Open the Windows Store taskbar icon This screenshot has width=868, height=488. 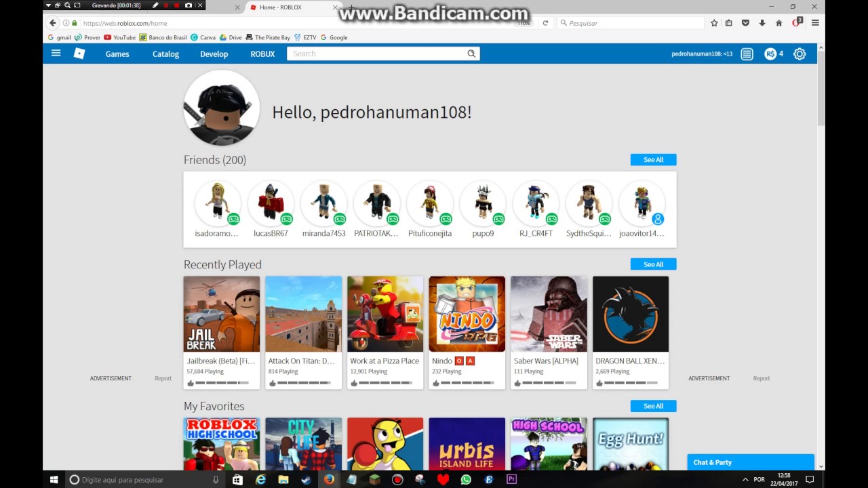[x=237, y=479]
